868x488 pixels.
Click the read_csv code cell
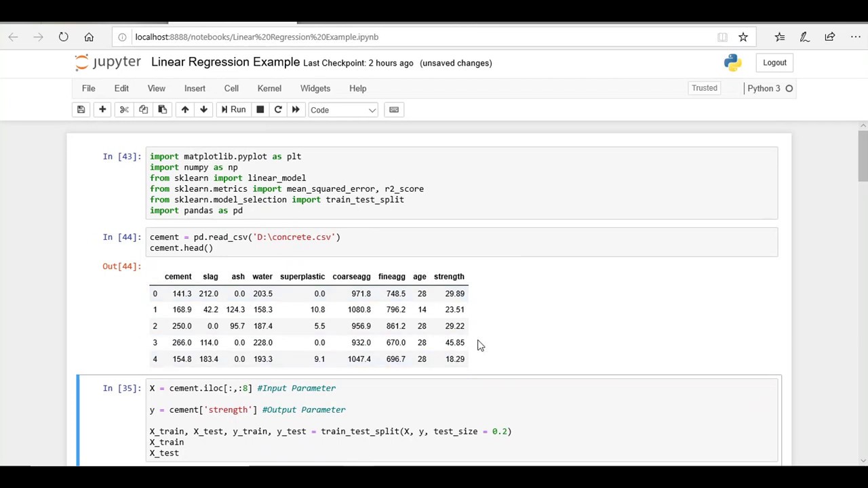[x=462, y=243]
